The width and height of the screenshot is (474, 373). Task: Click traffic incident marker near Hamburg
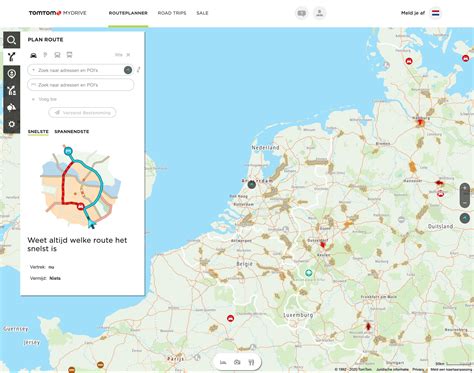(x=421, y=124)
